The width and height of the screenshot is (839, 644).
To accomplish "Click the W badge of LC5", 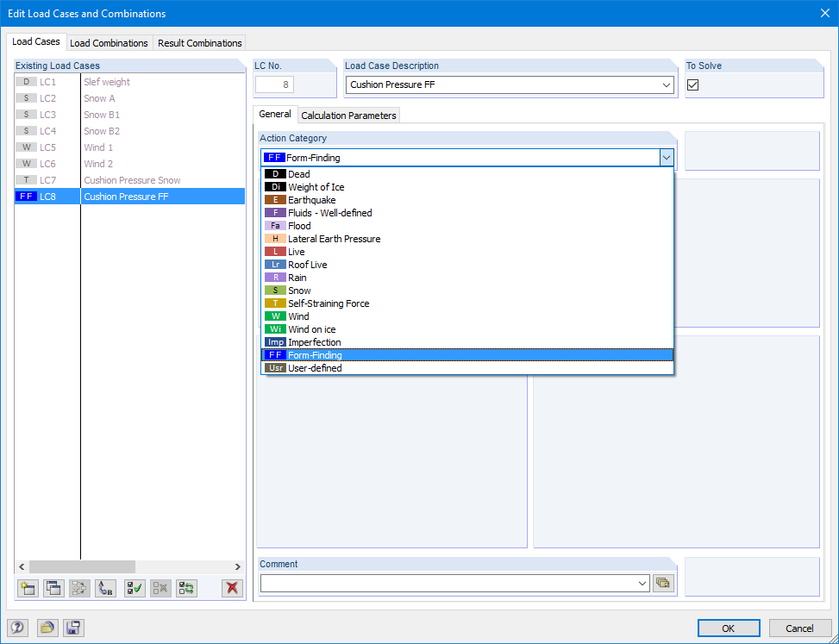I will coord(26,147).
